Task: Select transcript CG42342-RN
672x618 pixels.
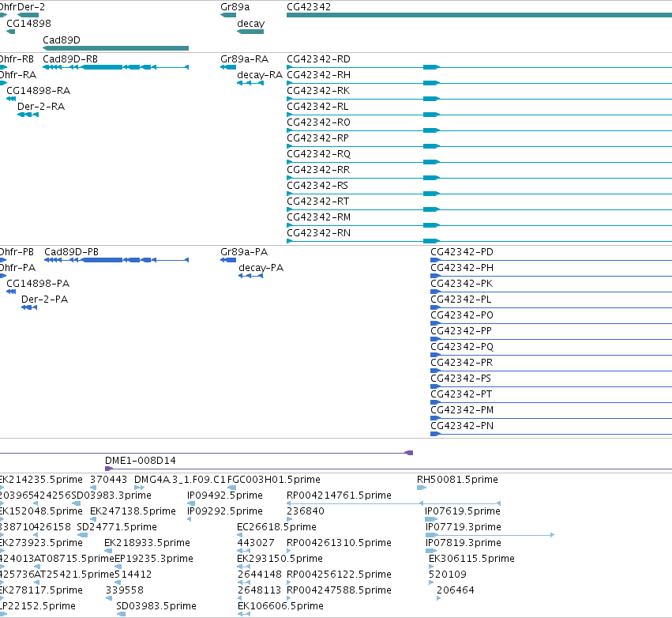Action: point(318,234)
